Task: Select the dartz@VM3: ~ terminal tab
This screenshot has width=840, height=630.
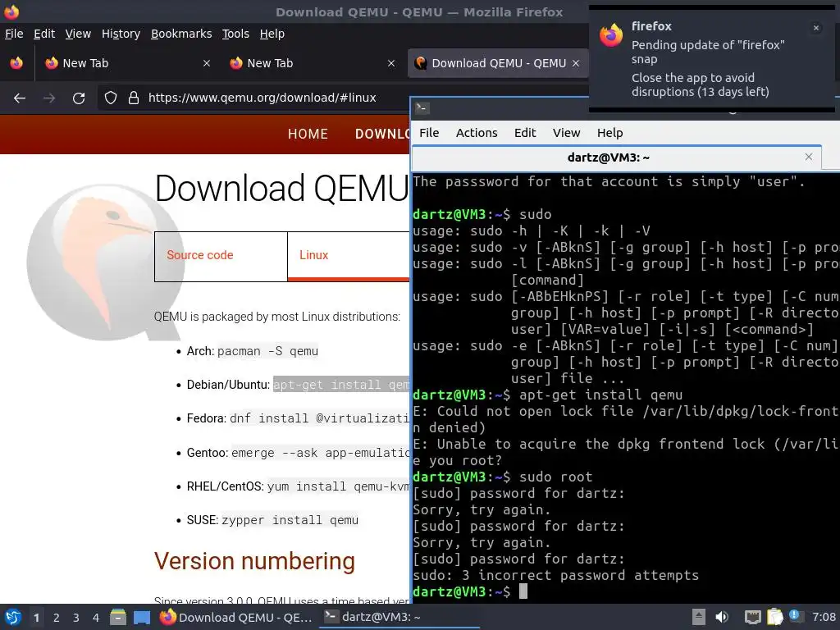Action: pyautogui.click(x=616, y=157)
